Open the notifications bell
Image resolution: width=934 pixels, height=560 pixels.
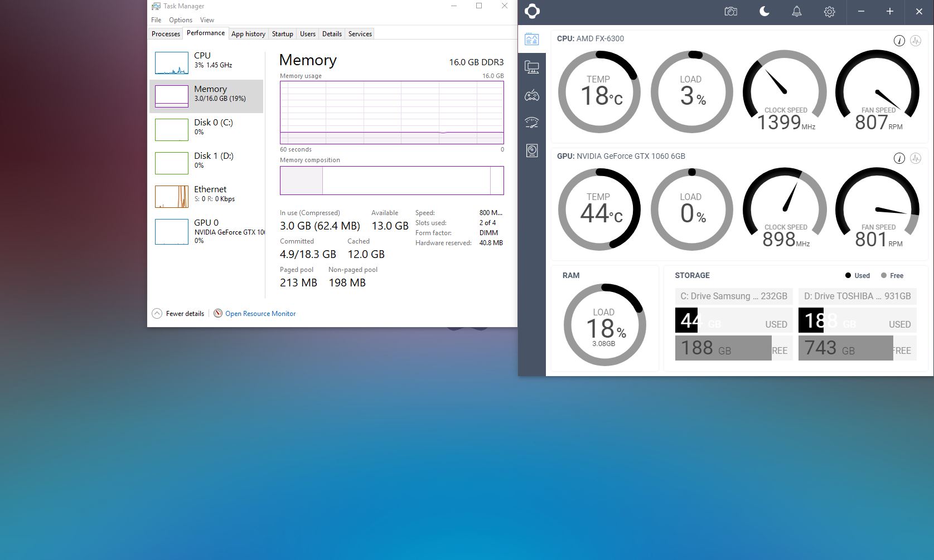[797, 12]
